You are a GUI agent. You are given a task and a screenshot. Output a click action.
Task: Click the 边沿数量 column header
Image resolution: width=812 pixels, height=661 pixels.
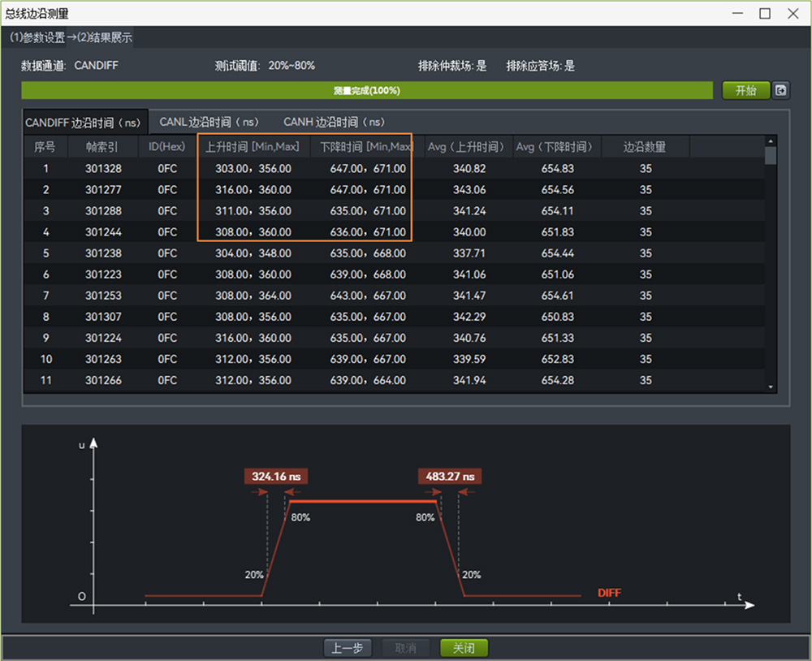(x=645, y=147)
